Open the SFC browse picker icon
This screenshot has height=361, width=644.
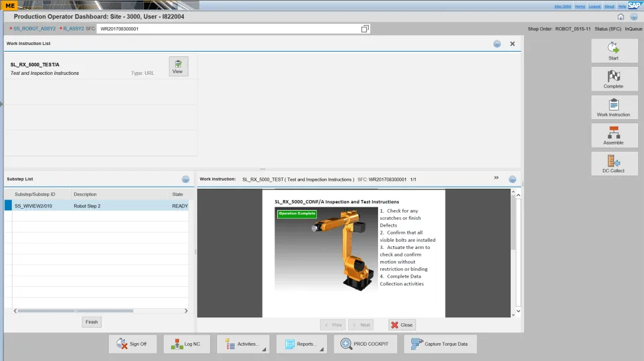[365, 29]
